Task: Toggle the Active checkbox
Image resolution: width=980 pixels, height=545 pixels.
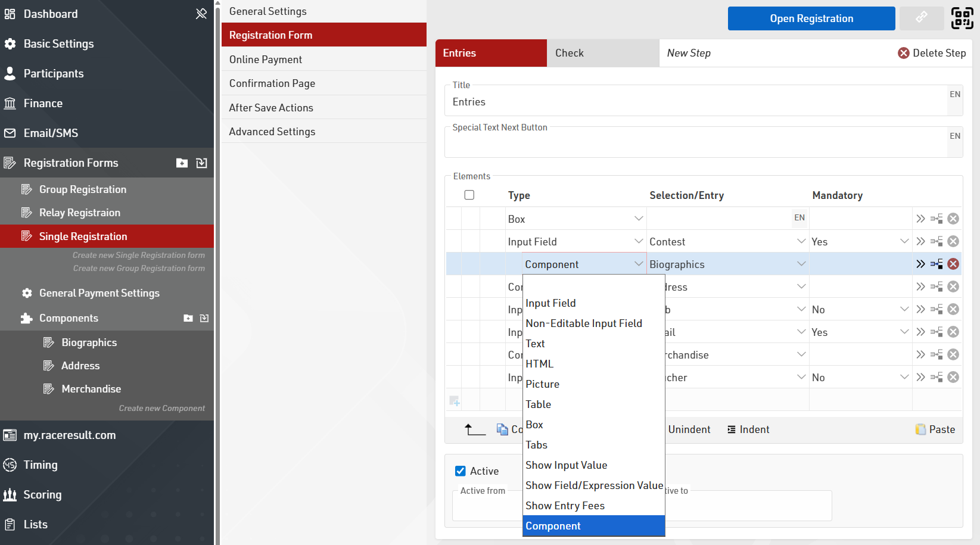Action: click(x=461, y=471)
